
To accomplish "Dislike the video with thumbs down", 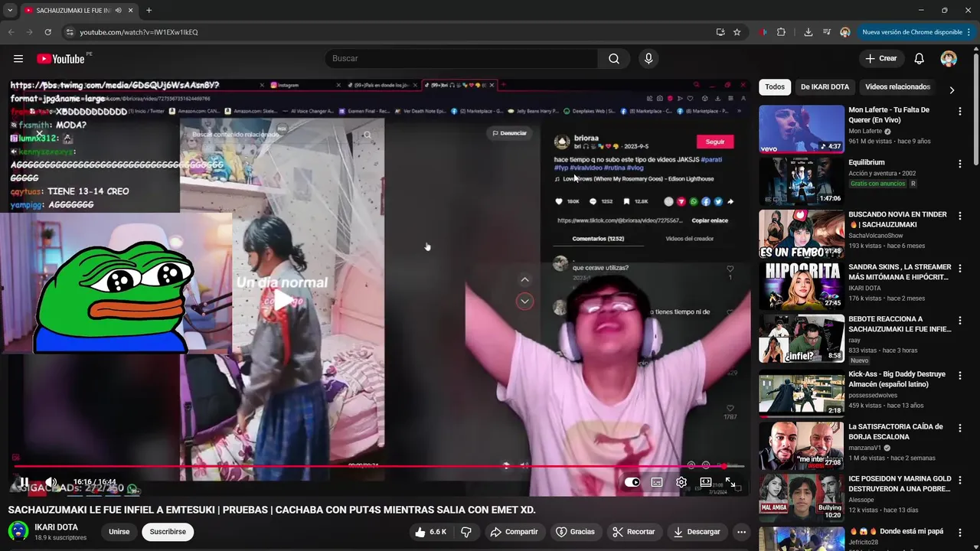I will (465, 532).
